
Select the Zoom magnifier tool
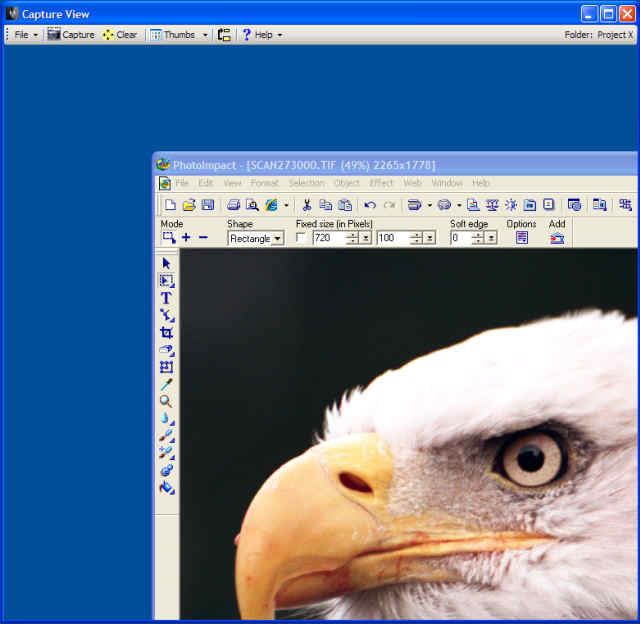pos(166,401)
